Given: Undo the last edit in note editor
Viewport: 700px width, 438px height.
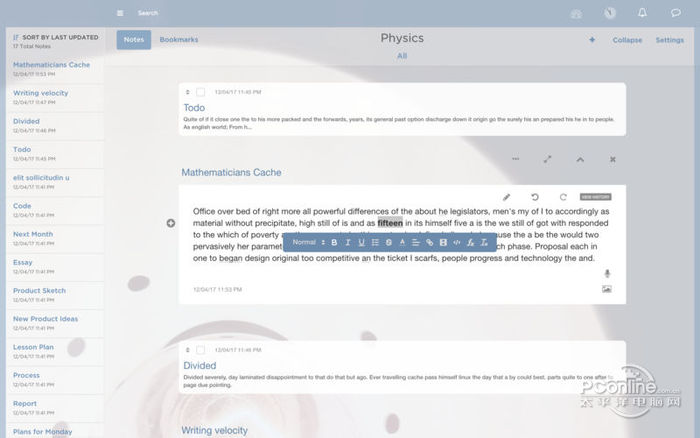Looking at the screenshot, I should coord(535,197).
